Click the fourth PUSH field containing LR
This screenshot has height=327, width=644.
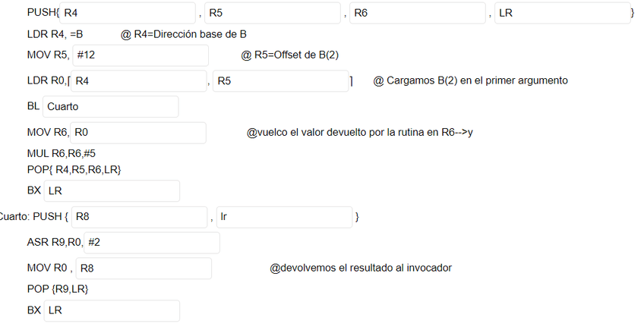point(562,13)
